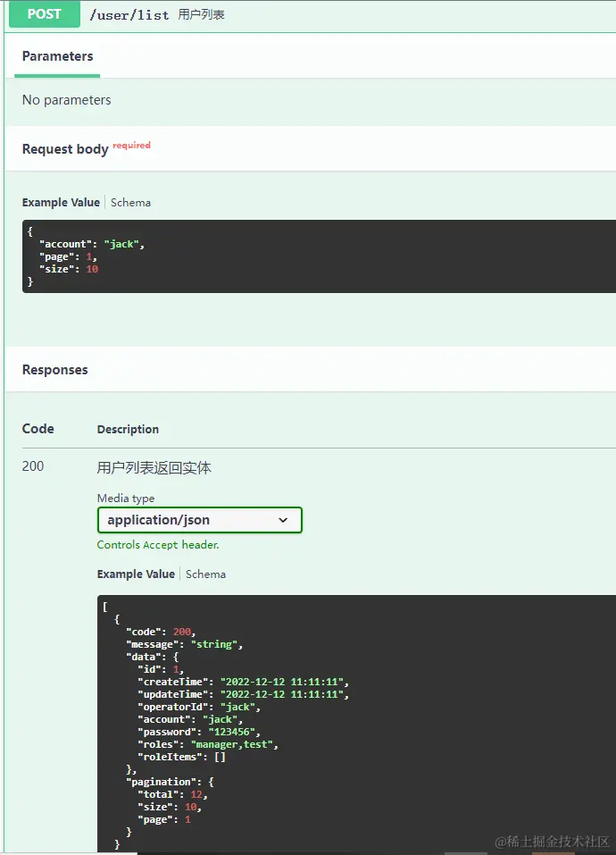616x855 pixels.
Task: Click the "roles": "manager,test" line
Action: (x=207, y=745)
